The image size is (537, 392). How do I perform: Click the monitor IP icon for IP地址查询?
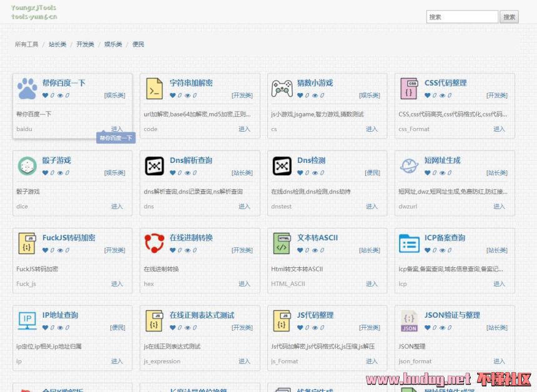coord(27,321)
